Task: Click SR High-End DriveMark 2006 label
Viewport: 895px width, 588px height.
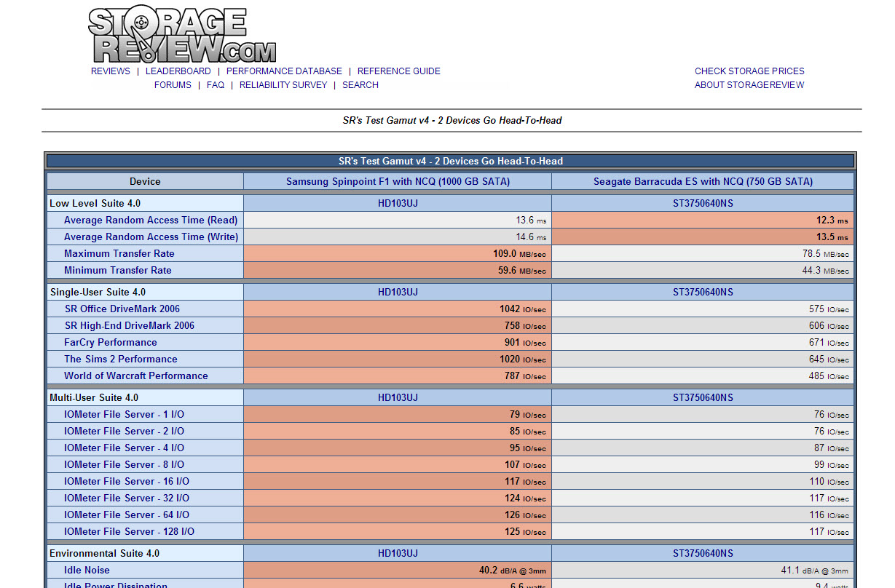Action: pyautogui.click(x=130, y=325)
